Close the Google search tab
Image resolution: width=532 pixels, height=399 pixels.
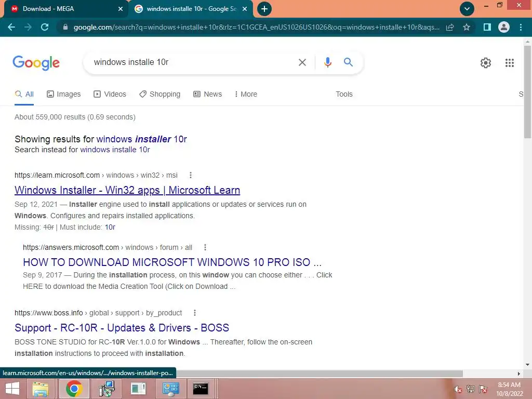coord(245,9)
